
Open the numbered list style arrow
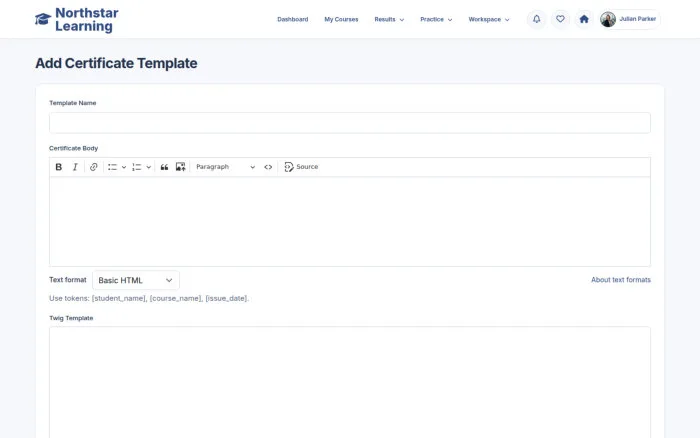coord(149,167)
